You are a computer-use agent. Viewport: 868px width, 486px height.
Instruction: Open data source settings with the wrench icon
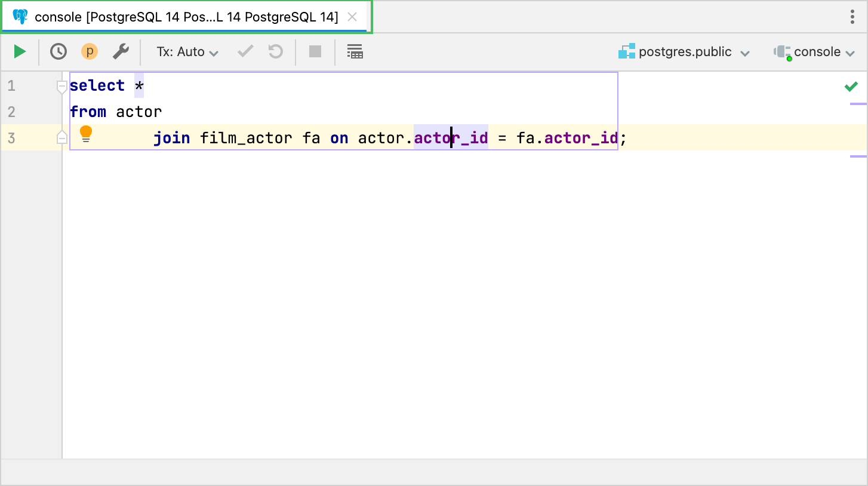pyautogui.click(x=121, y=51)
